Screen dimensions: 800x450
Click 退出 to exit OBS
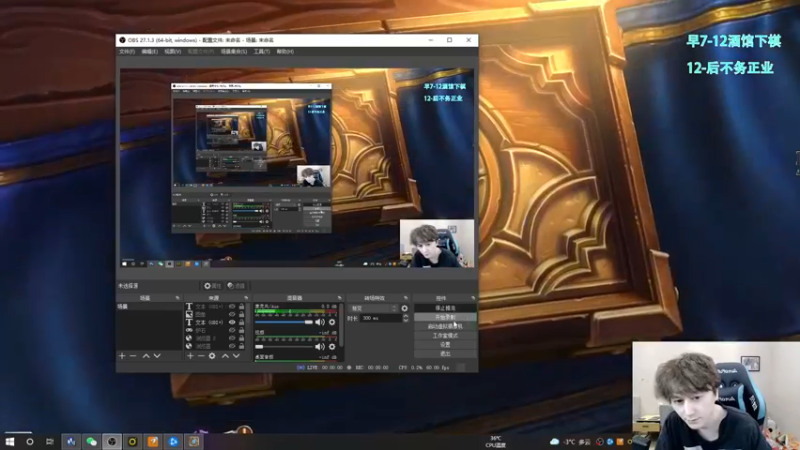(445, 354)
